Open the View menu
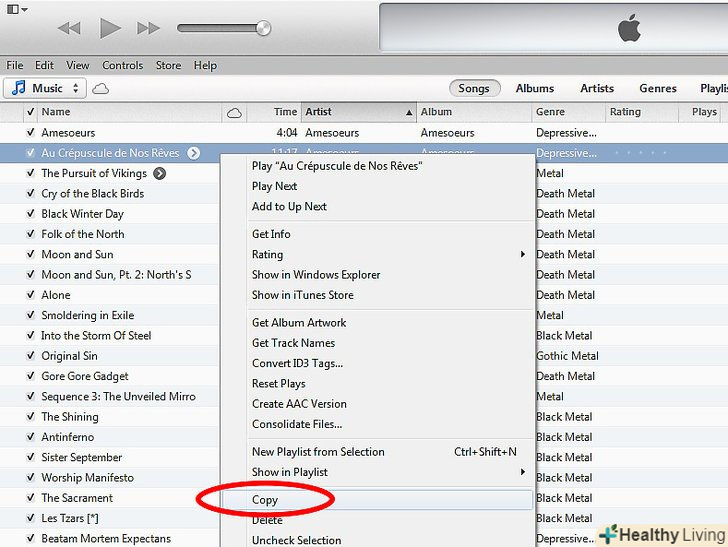This screenshot has width=728, height=547. [x=78, y=65]
